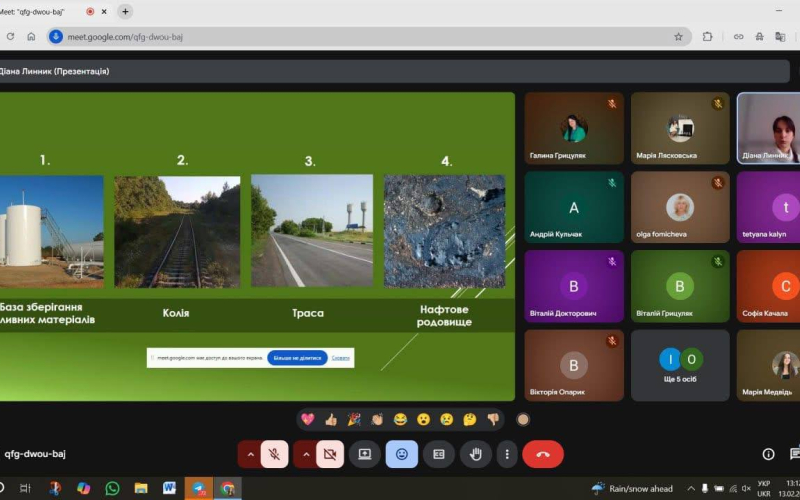Expand audio settings arrow beside microphone
This screenshot has height=500, width=800.
[x=250, y=454]
